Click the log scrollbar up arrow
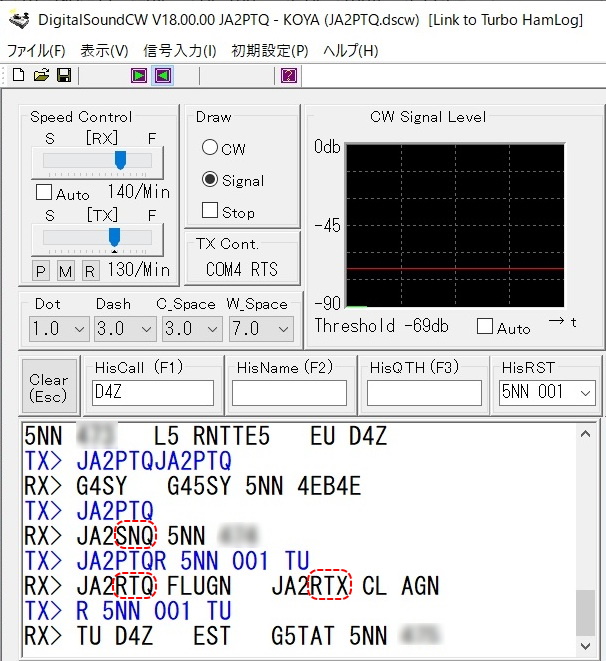606x661 pixels. point(585,434)
